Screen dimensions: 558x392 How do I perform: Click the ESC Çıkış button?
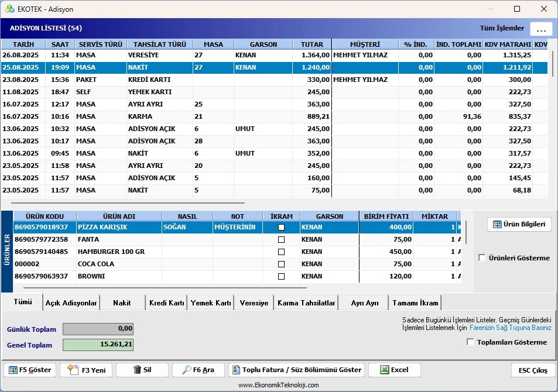point(533,370)
